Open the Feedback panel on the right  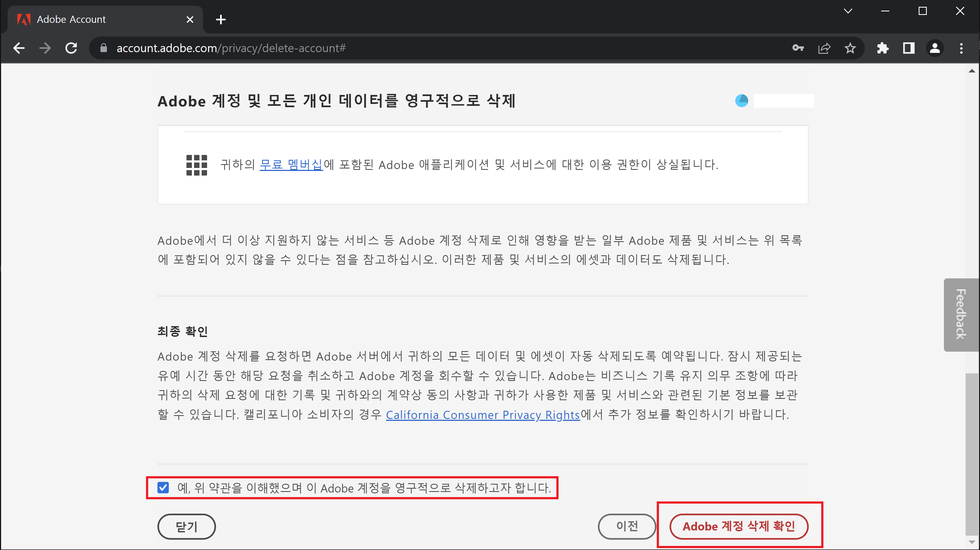(961, 314)
